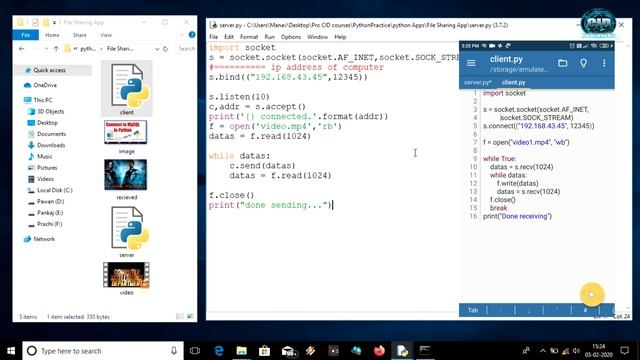Select Network in navigation pane
640x360 pixels.
44,239
